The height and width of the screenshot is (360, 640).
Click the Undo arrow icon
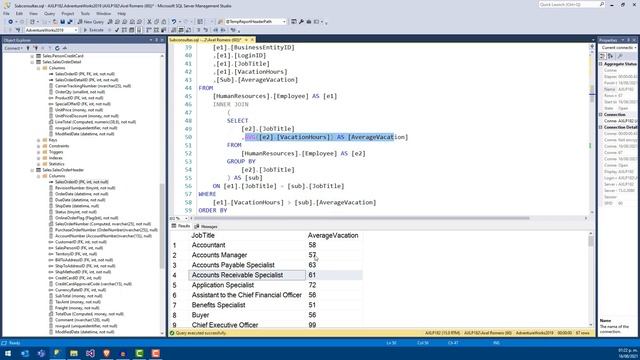click(x=174, y=22)
